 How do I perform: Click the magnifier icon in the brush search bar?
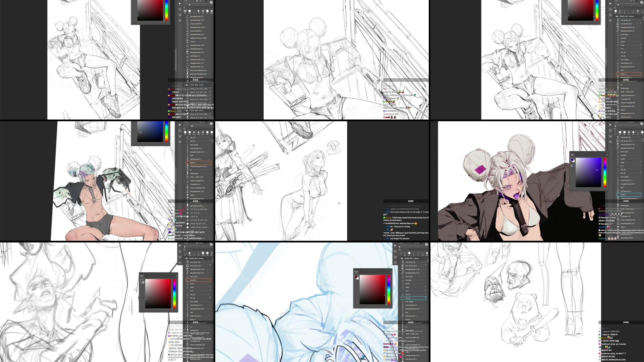click(184, 7)
